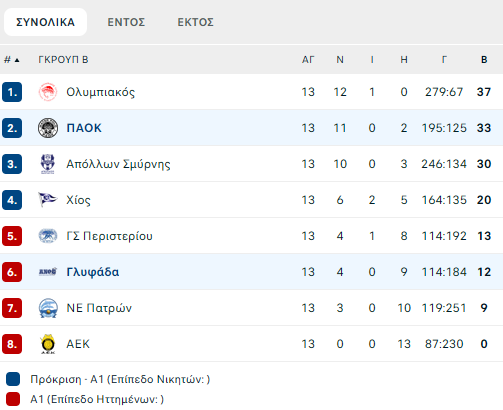
Task: Open the Γλυφάδα team name link
Action: click(93, 272)
